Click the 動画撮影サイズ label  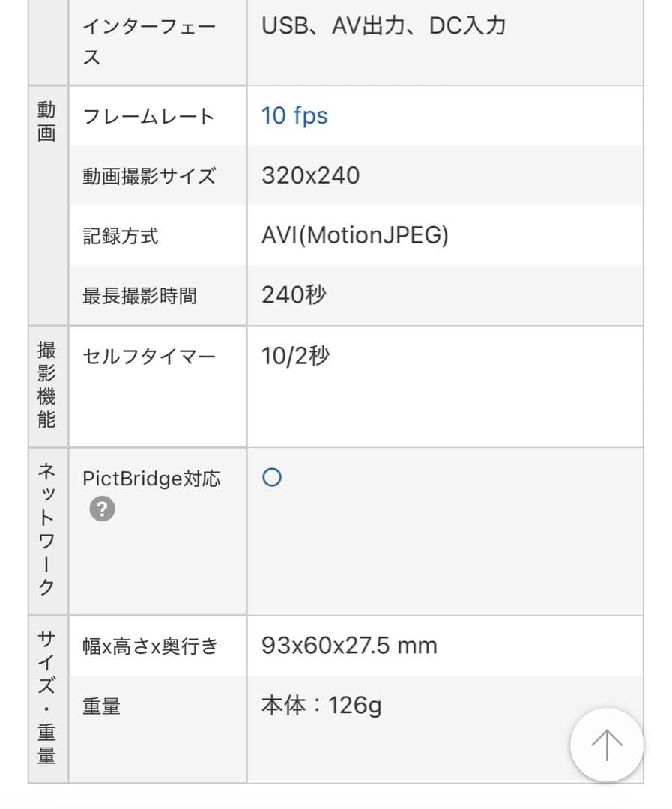[148, 177]
